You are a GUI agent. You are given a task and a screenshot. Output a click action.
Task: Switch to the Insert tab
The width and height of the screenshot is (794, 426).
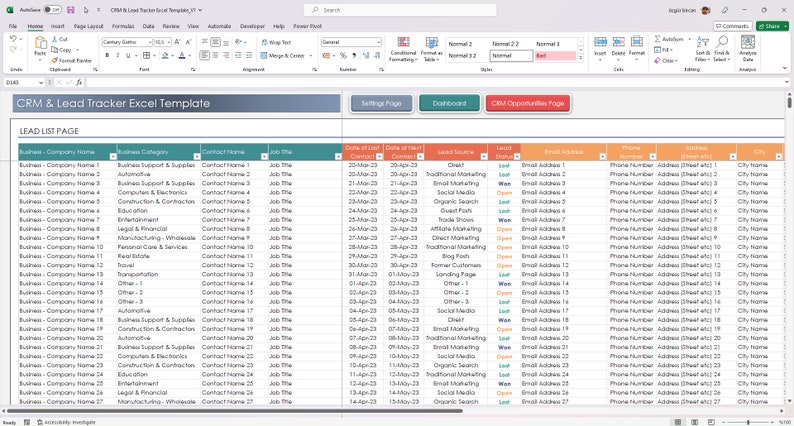point(57,26)
